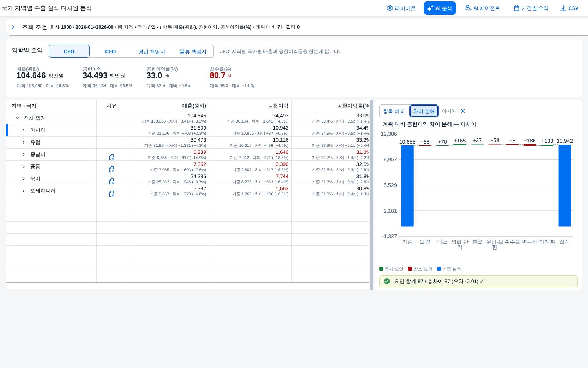Viewport: 588px width, 368px height.
Task: Expand the 중남미 region row
Action: (x=24, y=155)
